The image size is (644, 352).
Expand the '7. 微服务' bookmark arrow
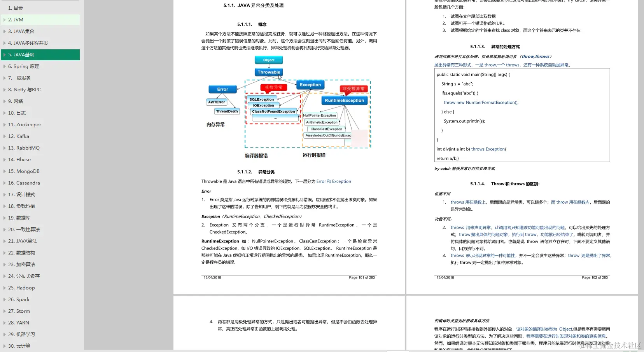(5, 78)
